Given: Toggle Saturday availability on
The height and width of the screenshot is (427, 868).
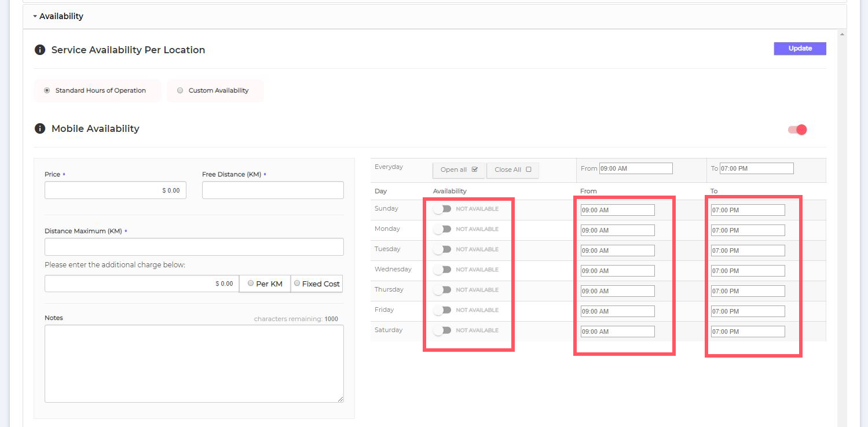Looking at the screenshot, I should [442, 330].
